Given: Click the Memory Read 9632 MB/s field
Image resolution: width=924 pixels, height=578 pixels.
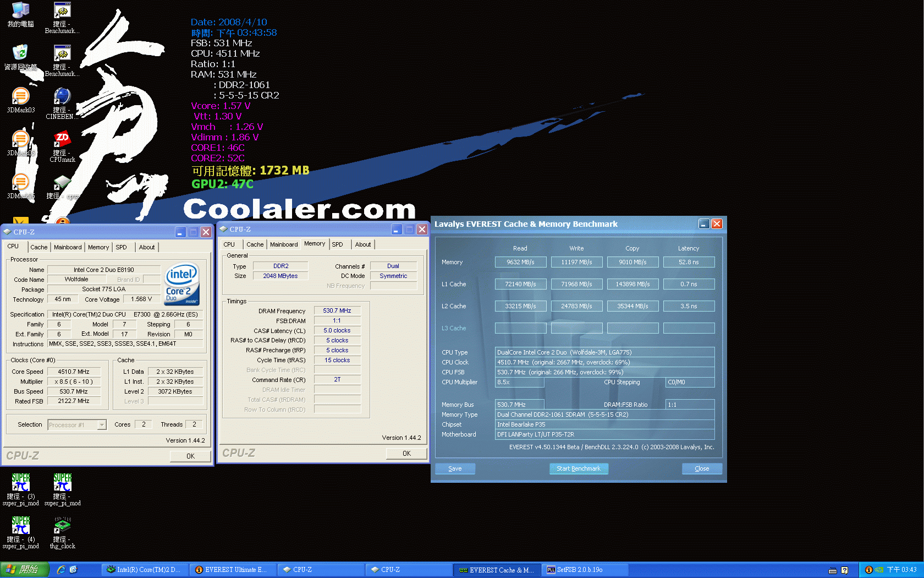Looking at the screenshot, I should coord(520,262).
